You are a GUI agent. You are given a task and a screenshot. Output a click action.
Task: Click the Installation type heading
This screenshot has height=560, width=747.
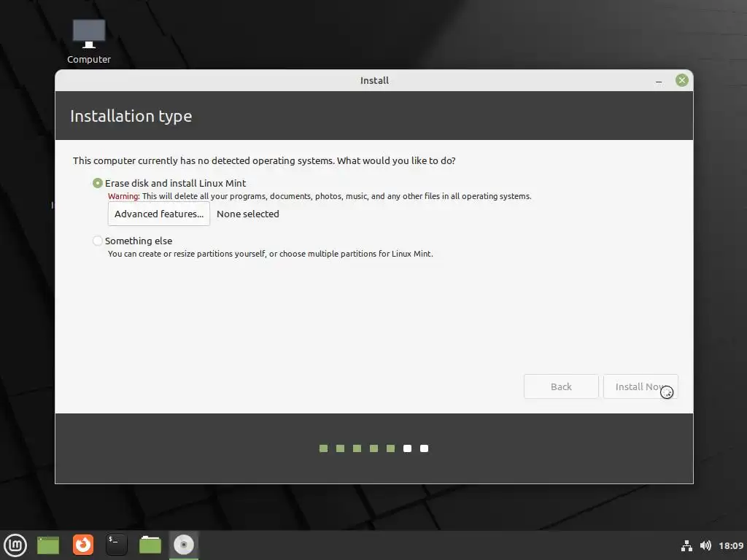pos(131,116)
